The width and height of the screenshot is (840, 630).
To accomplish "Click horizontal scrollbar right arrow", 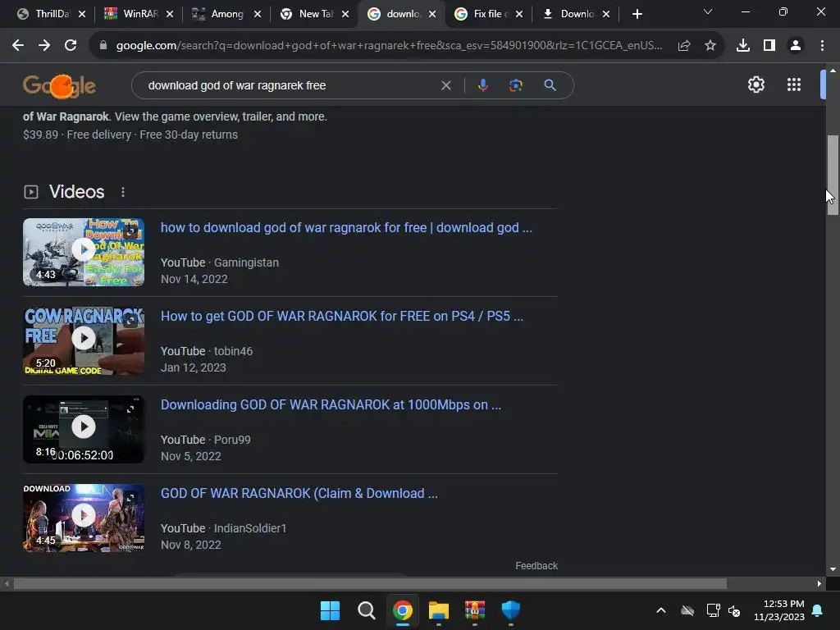I will coord(819,583).
